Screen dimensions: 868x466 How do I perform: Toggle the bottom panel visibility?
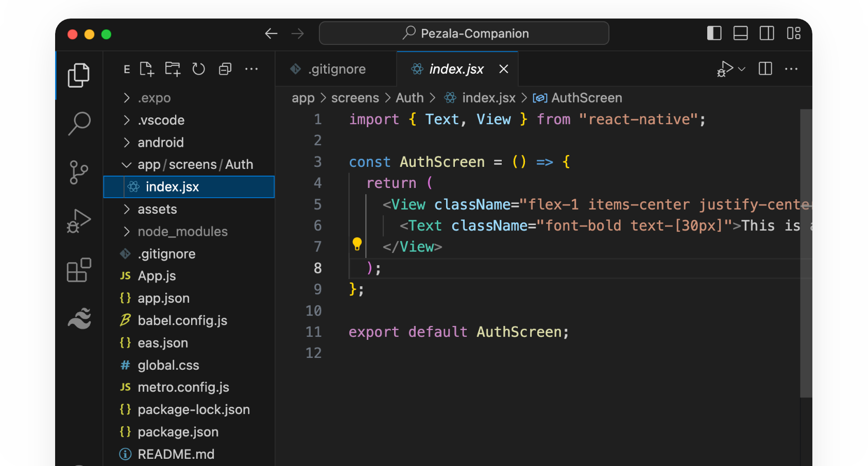click(740, 33)
